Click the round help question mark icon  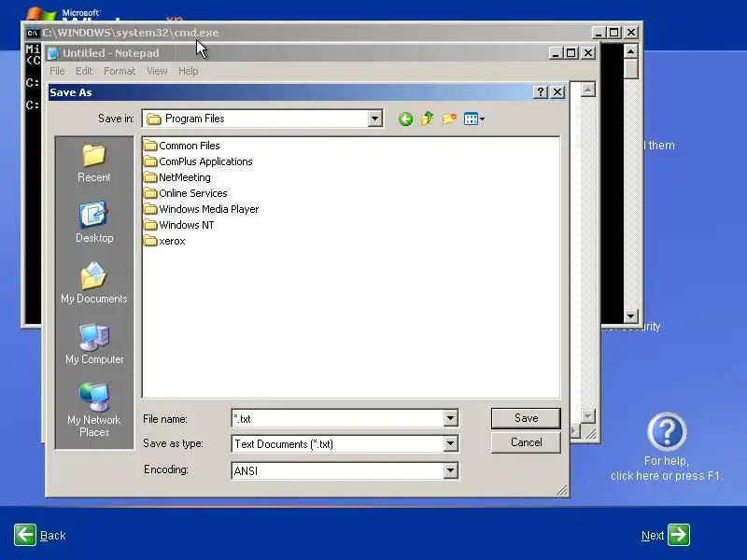coord(667,432)
